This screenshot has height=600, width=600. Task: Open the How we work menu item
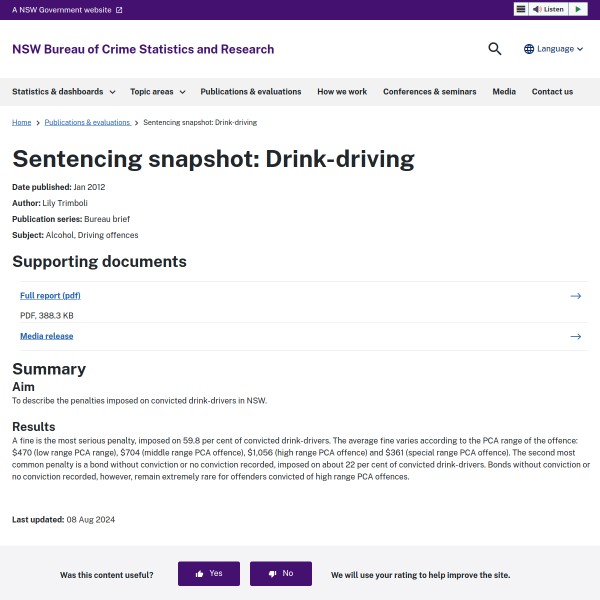pyautogui.click(x=342, y=92)
